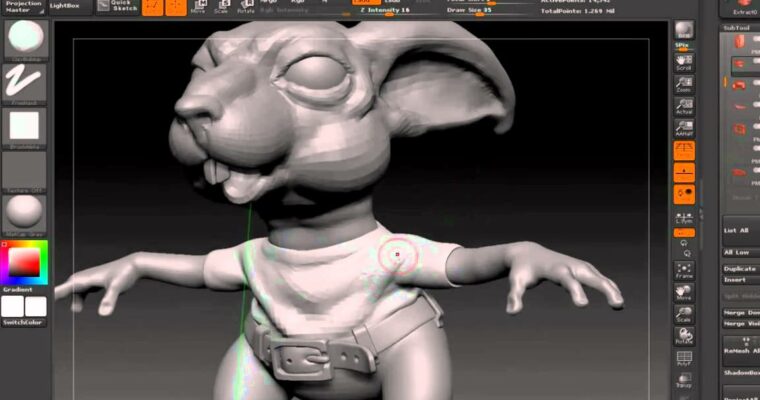The image size is (760, 400).
Task: Select the Scale icon in right shelf
Action: pyautogui.click(x=684, y=315)
